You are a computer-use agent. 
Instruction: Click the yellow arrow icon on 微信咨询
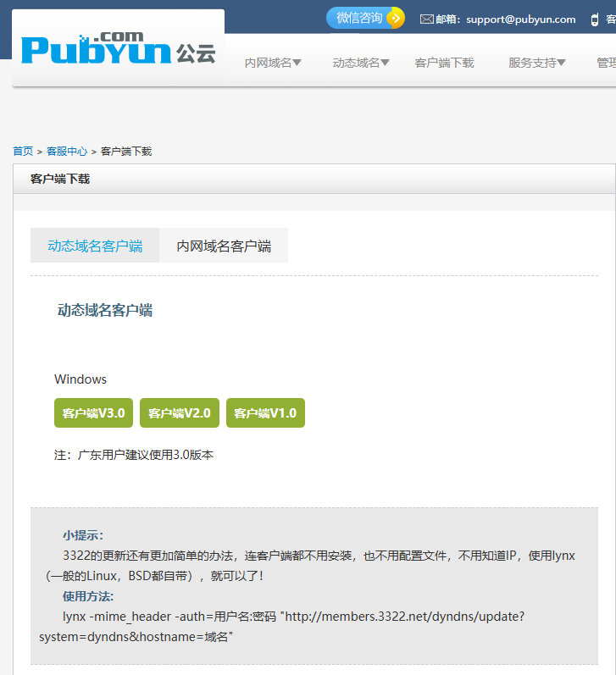pyautogui.click(x=395, y=18)
